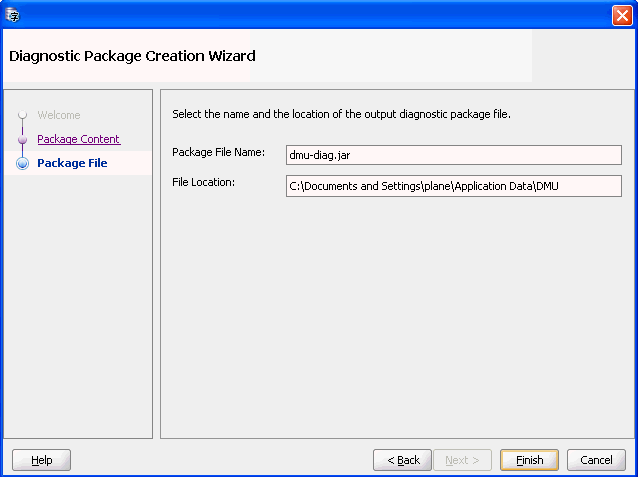Click the application icon in the title bar
Screen dimensions: 638x477
pos(13,15)
